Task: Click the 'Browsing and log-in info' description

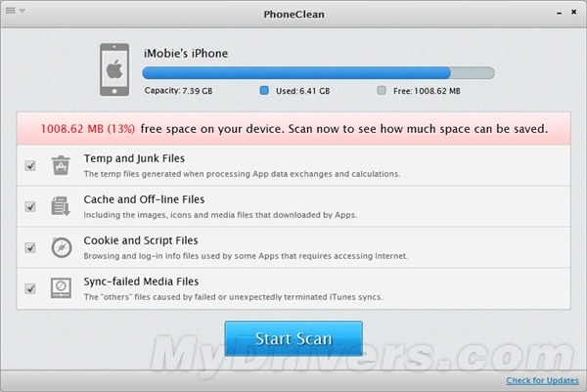Action: click(246, 256)
